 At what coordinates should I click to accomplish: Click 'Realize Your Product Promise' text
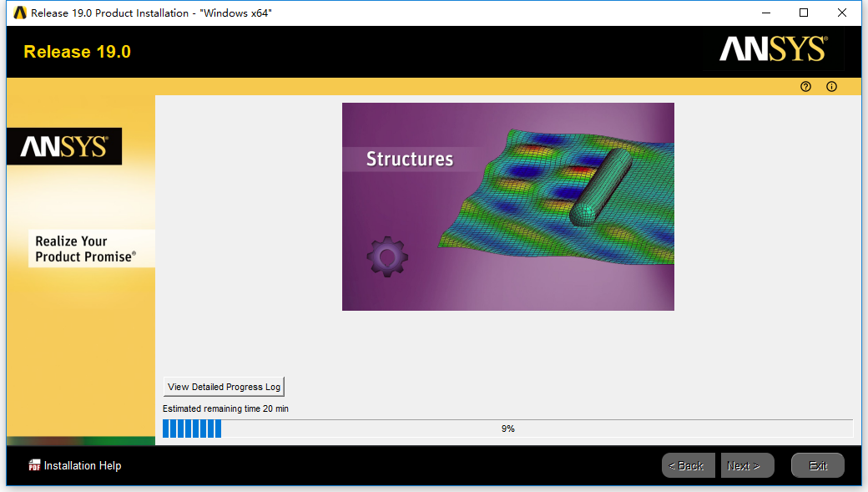(85, 249)
